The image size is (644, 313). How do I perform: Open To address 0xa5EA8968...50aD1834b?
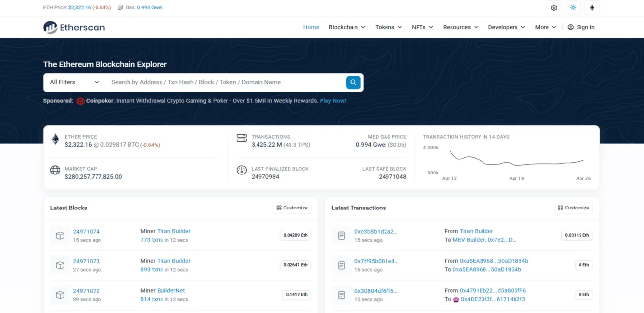(x=487, y=270)
